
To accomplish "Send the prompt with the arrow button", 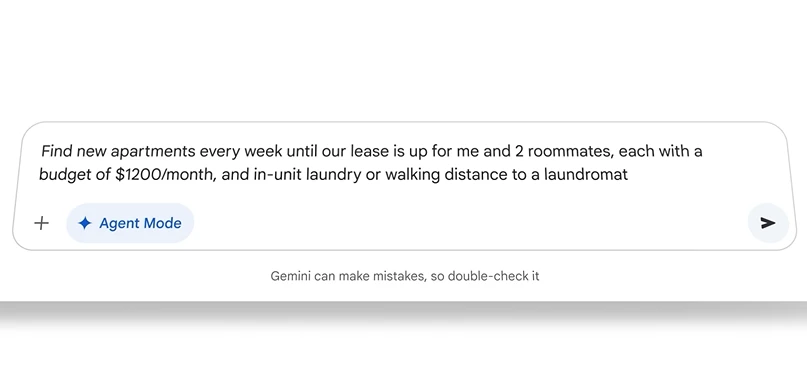I will (768, 223).
